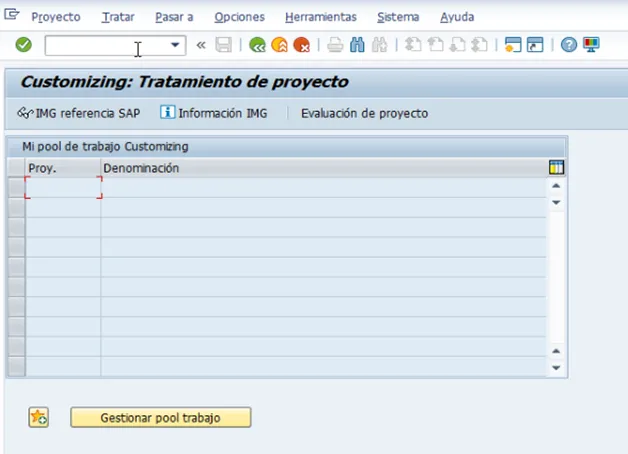Click the orange Exit icon
Image resolution: width=628 pixels, height=454 pixels.
pyautogui.click(x=280, y=44)
